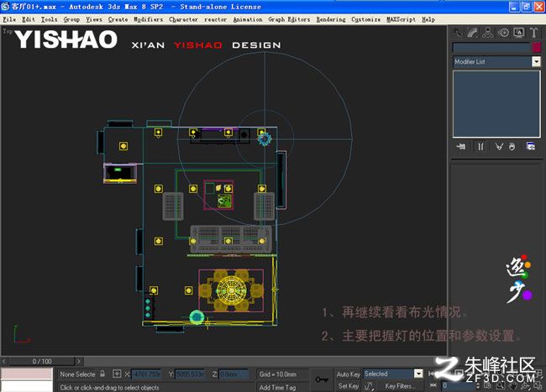Screen dimensions: 546x392
Task: Click default In/Out tangent curve icon
Action: [x=369, y=386]
